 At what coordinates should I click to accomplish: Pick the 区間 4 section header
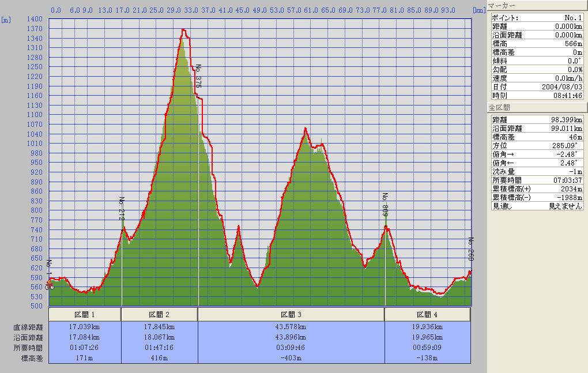[x=427, y=315]
